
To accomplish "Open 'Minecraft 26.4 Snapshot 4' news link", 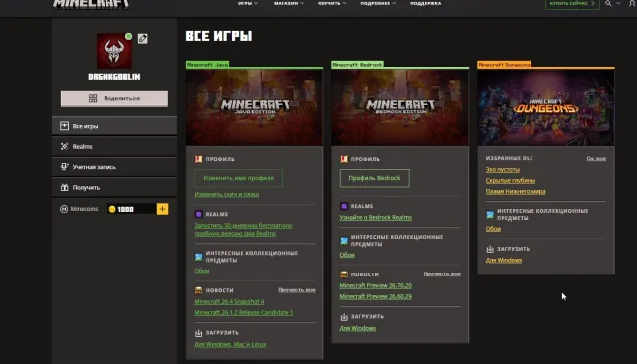I will coord(229,302).
